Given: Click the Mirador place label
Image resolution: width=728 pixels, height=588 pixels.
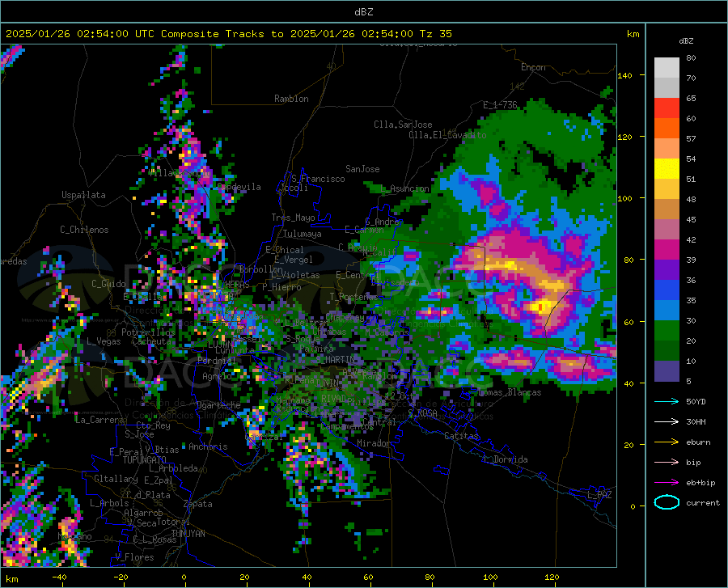Looking at the screenshot, I should coord(373,443).
